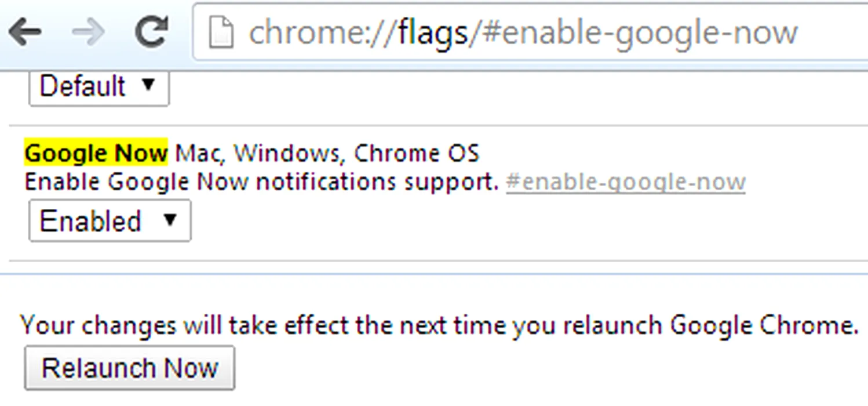Open the Enabled dropdown for Google Now
Viewport: 868px width, 406px height.
(x=110, y=220)
